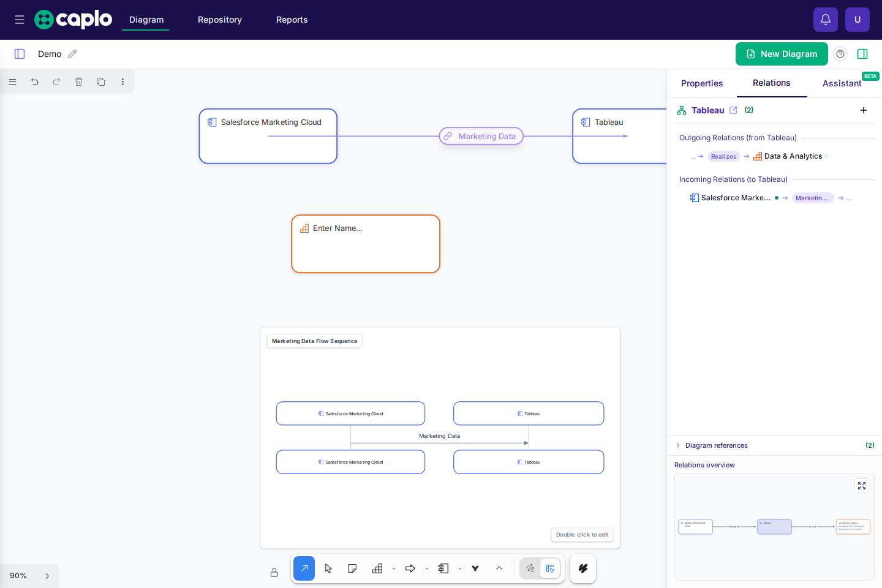This screenshot has width=882, height=588.
Task: Open the user avatar menu
Action: pyautogui.click(x=858, y=20)
